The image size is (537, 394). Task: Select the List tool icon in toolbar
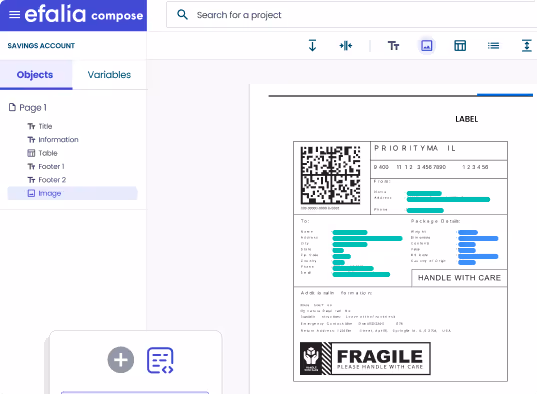coord(494,46)
